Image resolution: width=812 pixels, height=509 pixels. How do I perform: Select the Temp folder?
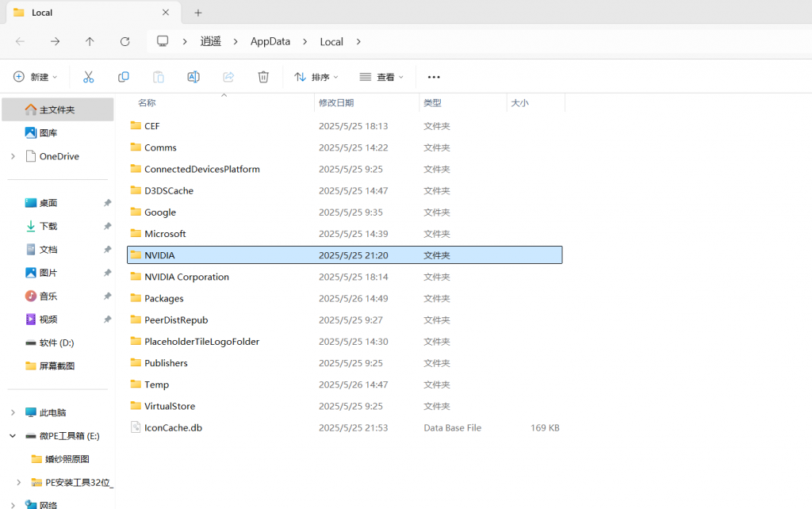pyautogui.click(x=156, y=385)
